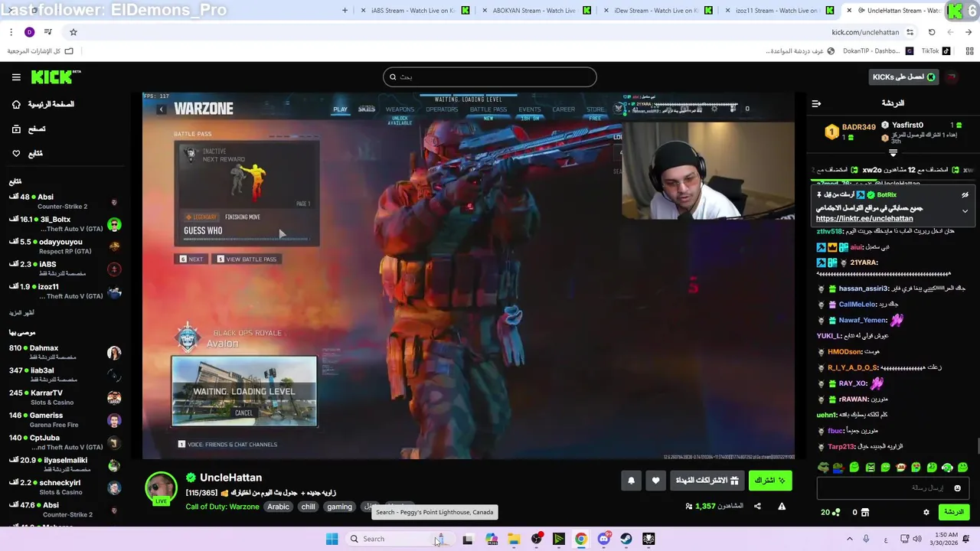Image resolution: width=980 pixels, height=551 pixels.
Task: Open Absi Counter-Strike 2 channel in following
Action: [x=65, y=201]
